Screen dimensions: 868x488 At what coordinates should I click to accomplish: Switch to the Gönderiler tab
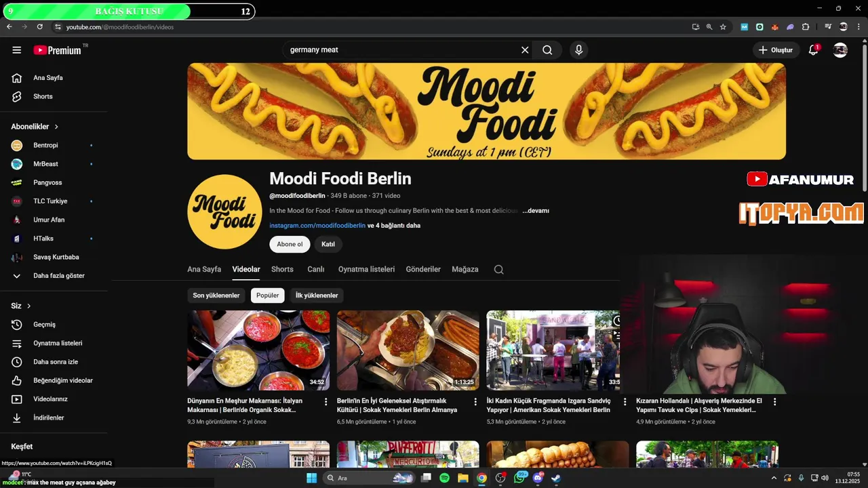pyautogui.click(x=423, y=269)
